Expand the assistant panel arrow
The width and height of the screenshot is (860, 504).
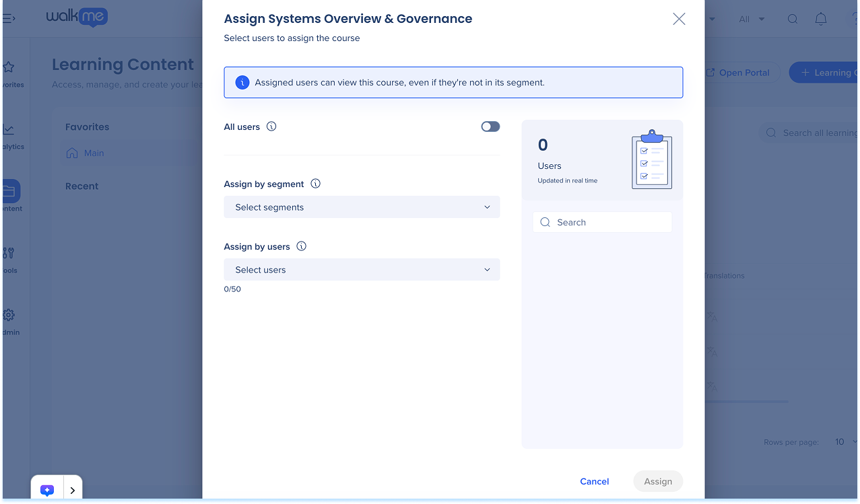73,491
